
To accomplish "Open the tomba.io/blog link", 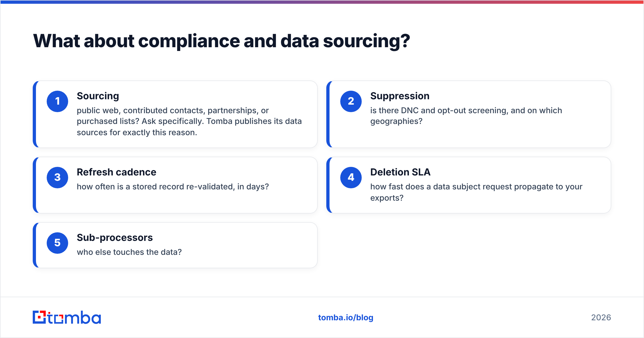I will [346, 318].
